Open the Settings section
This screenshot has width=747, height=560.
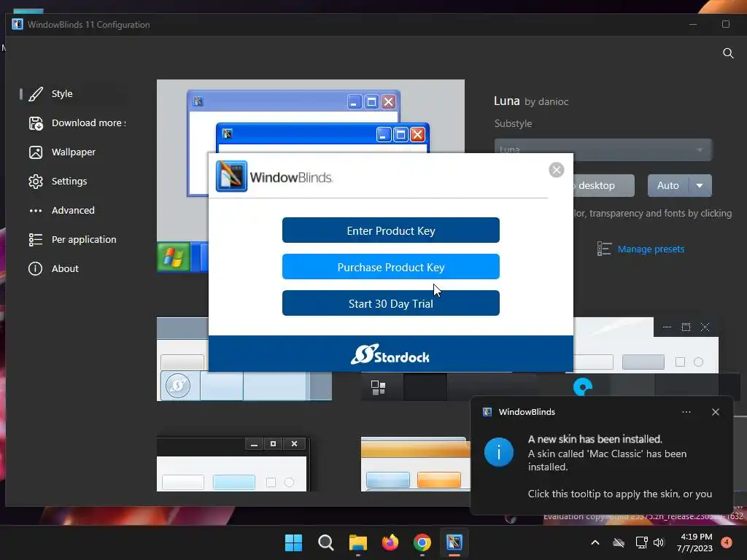point(69,181)
